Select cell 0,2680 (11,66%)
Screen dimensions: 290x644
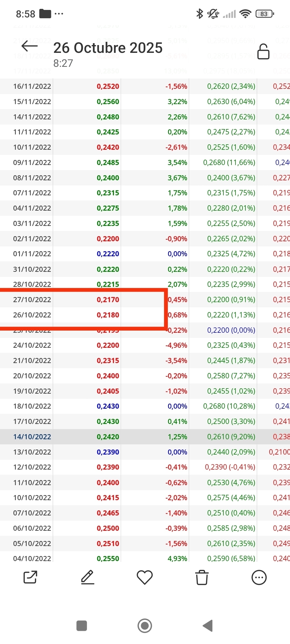[x=229, y=163]
